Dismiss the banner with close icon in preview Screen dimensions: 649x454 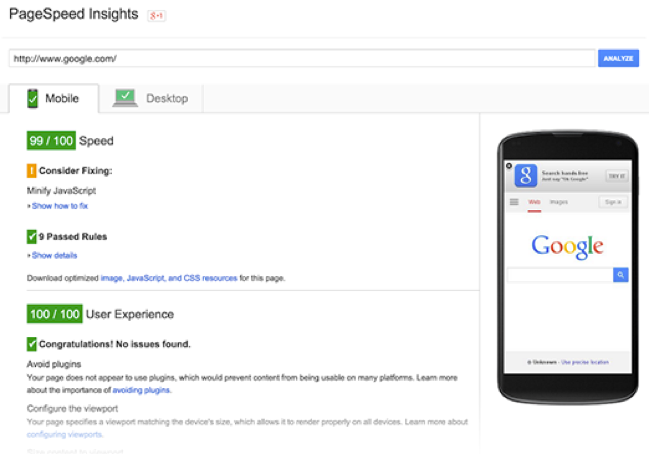509,166
